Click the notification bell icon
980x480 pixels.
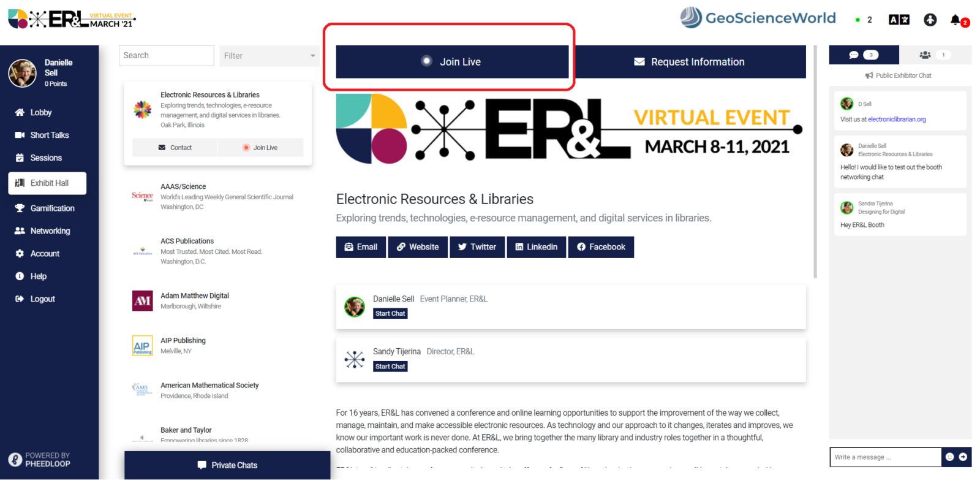tap(956, 20)
